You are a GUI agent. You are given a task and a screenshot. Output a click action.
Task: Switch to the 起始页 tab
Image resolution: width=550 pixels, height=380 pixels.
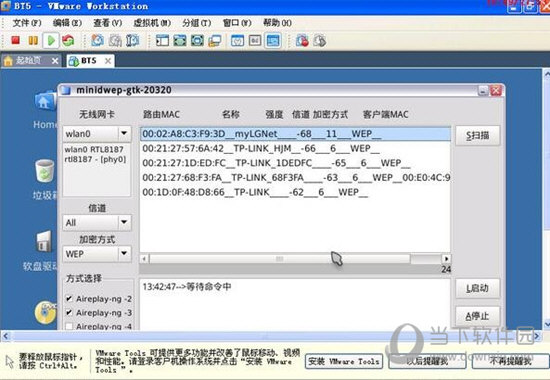28,61
